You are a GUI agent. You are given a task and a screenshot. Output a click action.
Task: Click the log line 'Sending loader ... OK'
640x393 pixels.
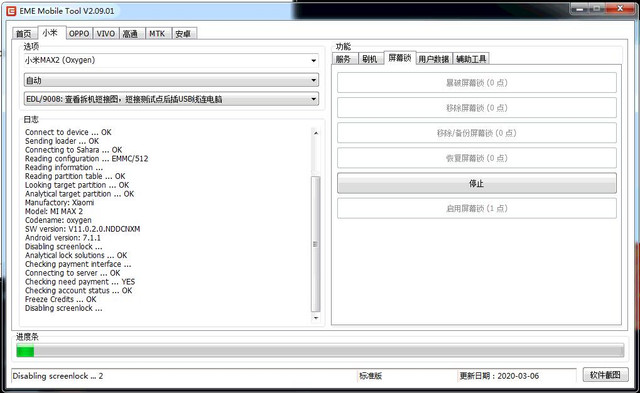[62, 141]
